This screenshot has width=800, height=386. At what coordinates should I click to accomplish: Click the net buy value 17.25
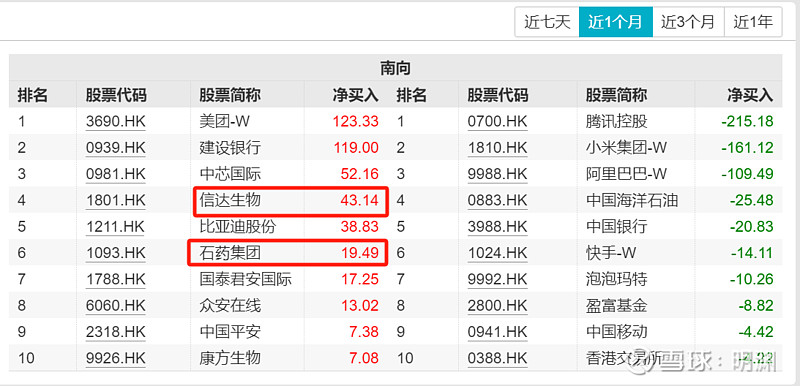pyautogui.click(x=360, y=279)
